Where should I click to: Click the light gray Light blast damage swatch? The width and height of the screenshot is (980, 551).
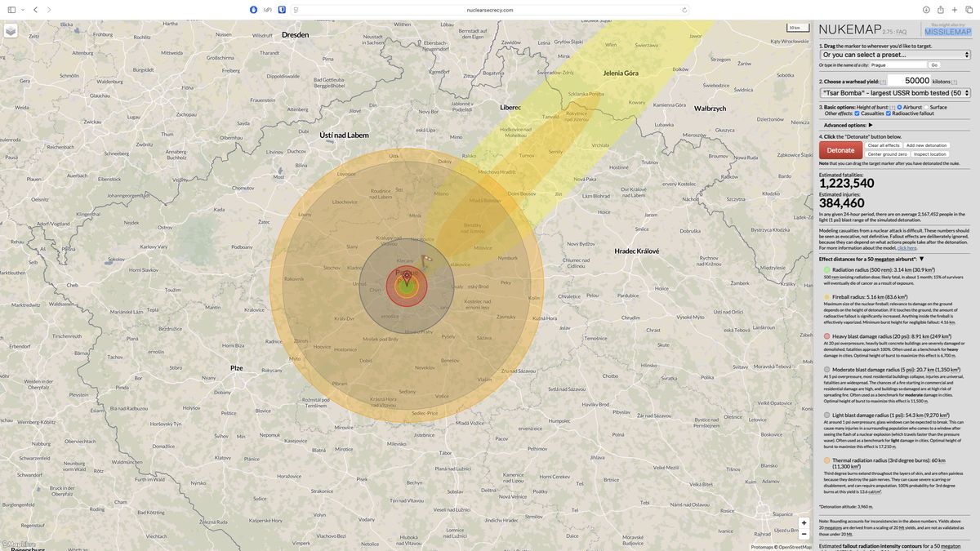[x=826, y=415]
